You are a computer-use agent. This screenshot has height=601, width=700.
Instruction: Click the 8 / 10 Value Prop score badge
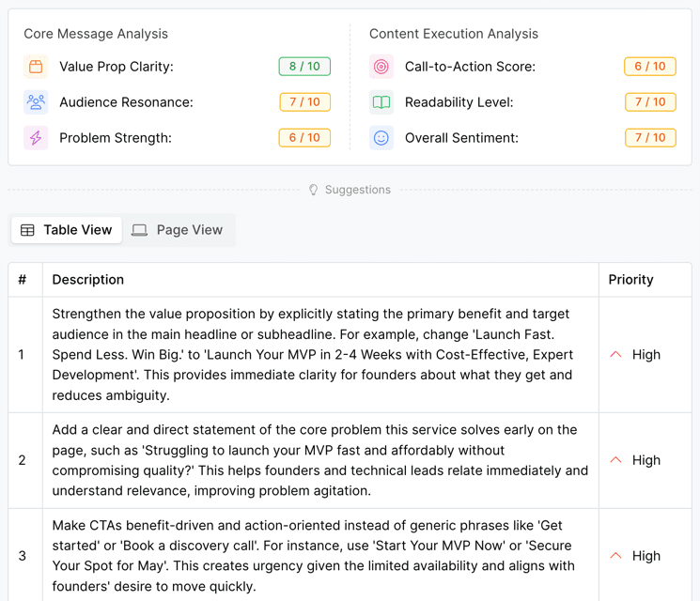coord(304,67)
